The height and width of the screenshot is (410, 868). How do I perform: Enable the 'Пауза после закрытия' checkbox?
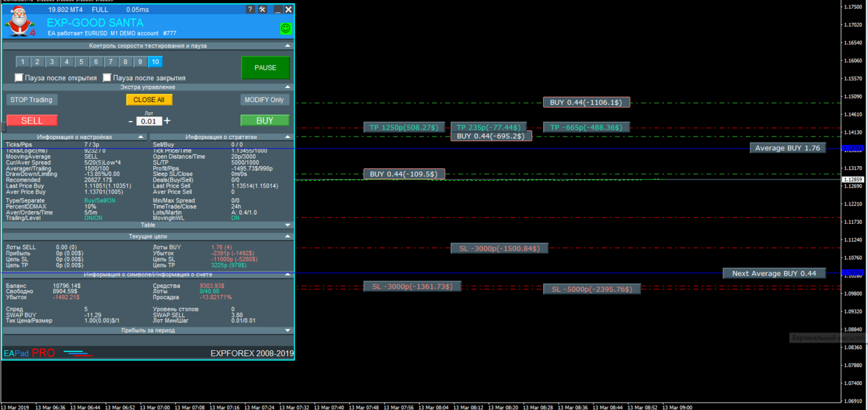point(107,78)
